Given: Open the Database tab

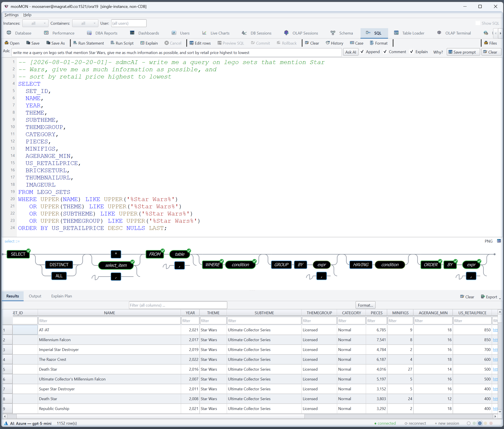Looking at the screenshot, I should click(19, 33).
